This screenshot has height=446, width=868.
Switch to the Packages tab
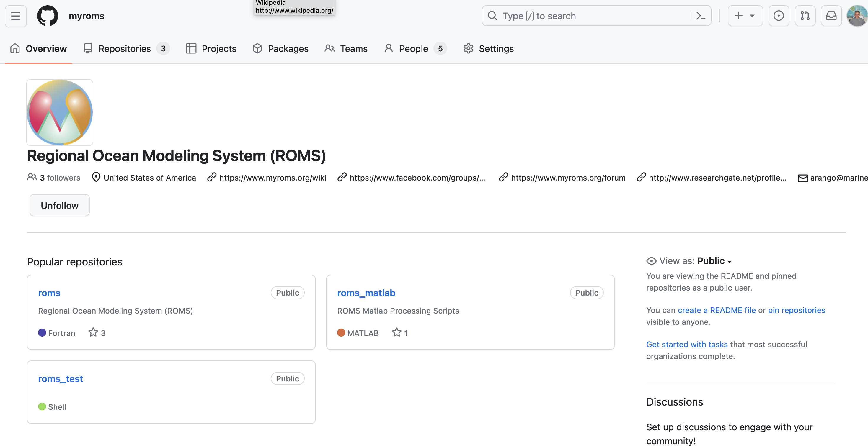pyautogui.click(x=280, y=48)
